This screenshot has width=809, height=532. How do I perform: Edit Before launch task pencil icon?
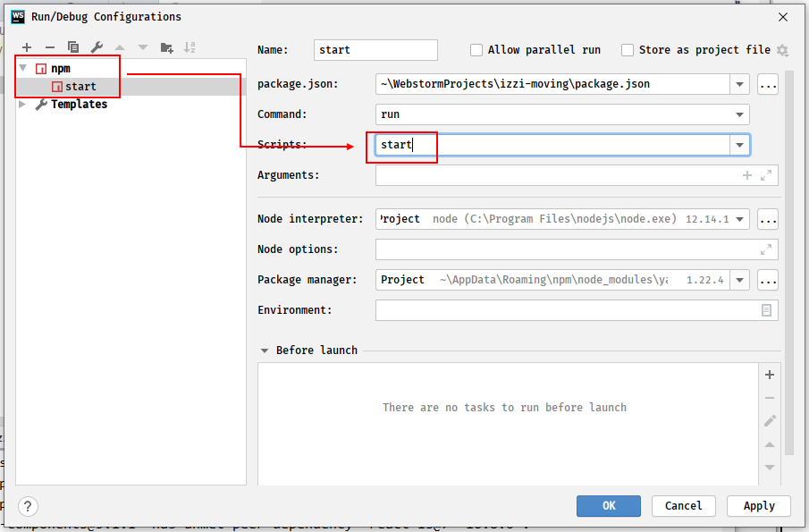tap(770, 421)
